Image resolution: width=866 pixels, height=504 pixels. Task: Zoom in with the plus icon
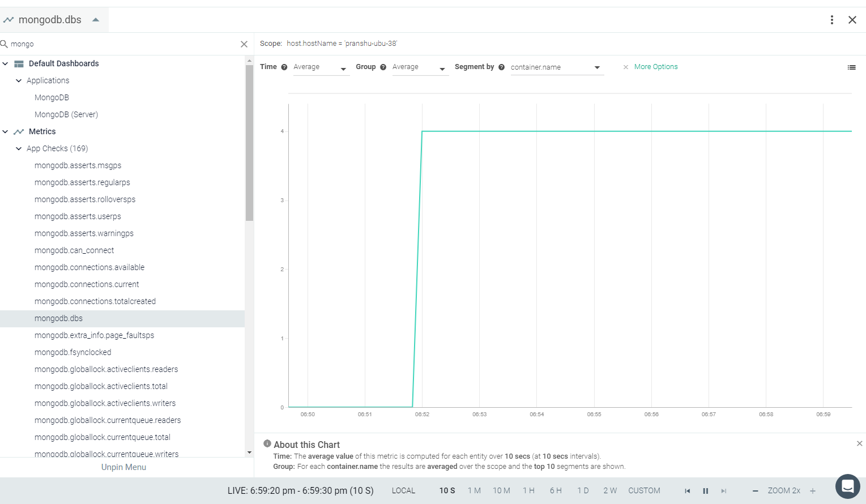coord(813,491)
